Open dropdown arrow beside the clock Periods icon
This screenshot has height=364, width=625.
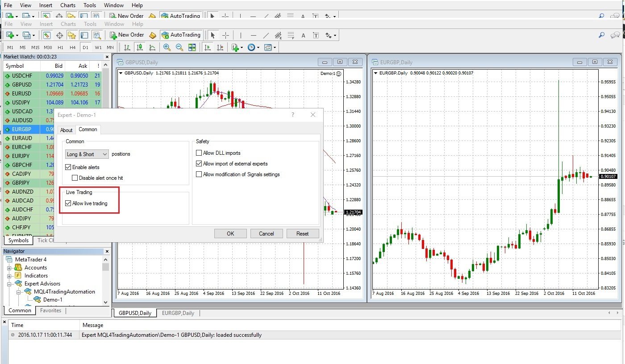[258, 47]
